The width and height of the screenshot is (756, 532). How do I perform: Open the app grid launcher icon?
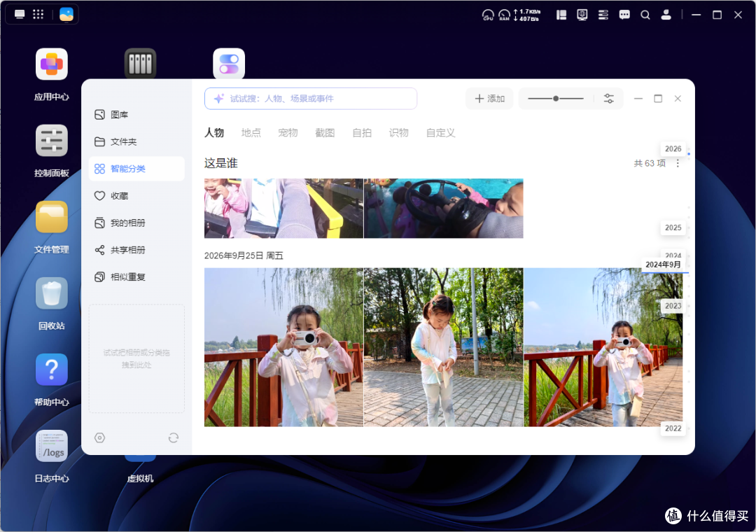(38, 15)
